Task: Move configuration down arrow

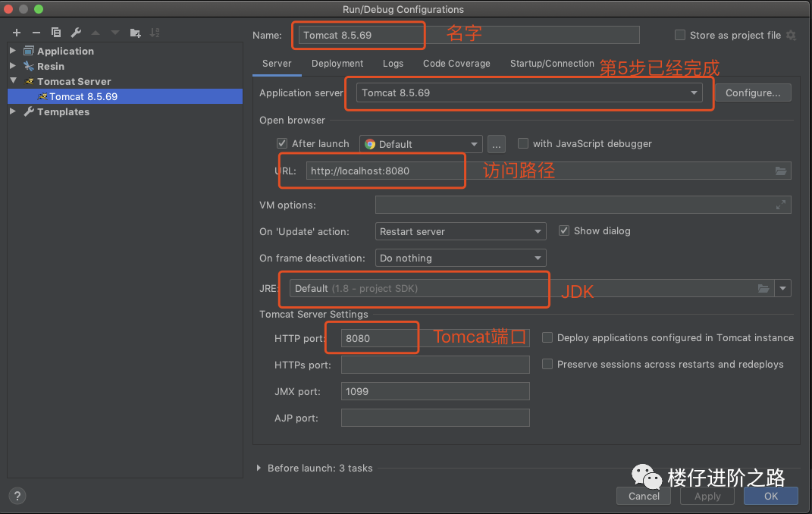Action: click(x=115, y=33)
